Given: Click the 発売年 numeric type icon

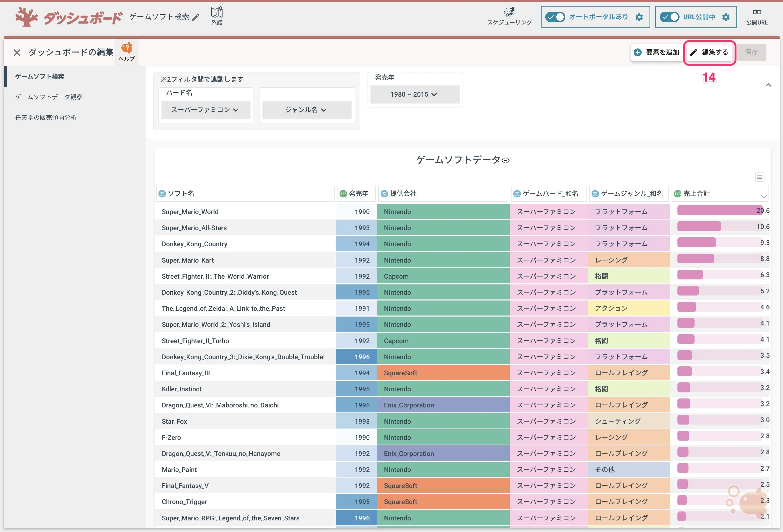Looking at the screenshot, I should [343, 194].
